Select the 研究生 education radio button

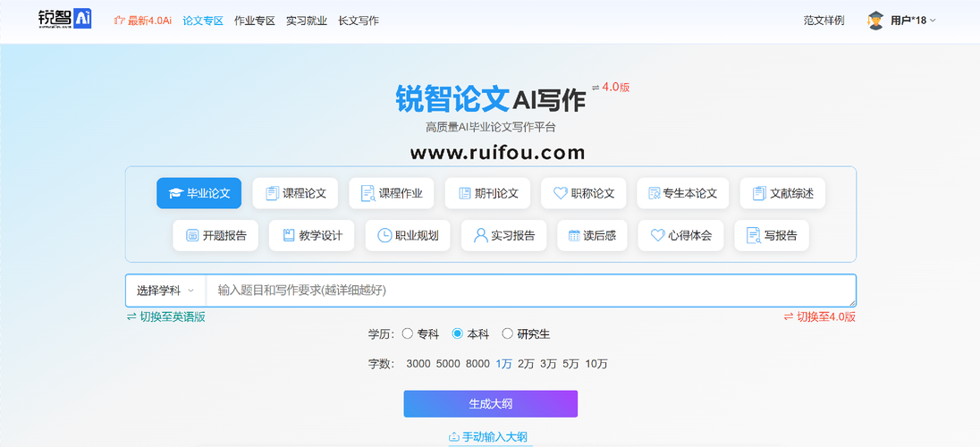(508, 333)
